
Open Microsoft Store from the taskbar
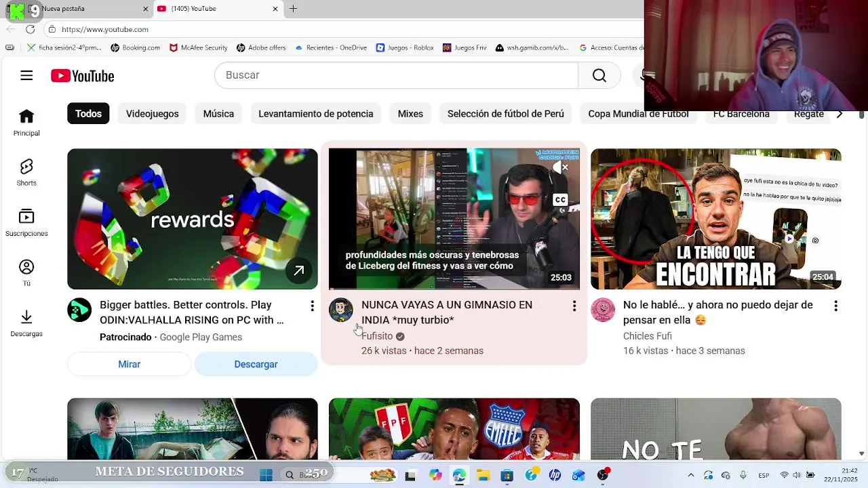(507, 475)
